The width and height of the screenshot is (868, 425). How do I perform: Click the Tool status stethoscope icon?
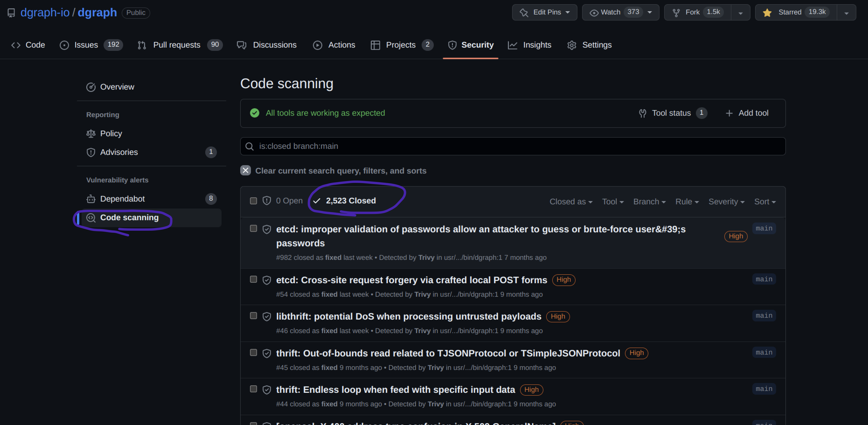pos(642,114)
